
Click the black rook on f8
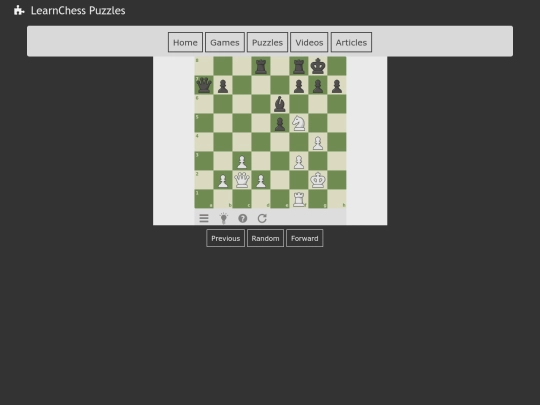(299, 66)
